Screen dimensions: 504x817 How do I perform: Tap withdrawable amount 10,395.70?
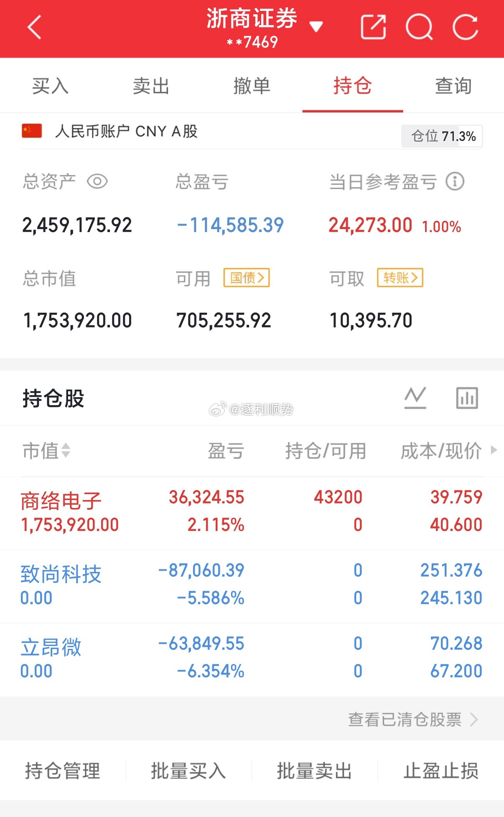tap(371, 320)
